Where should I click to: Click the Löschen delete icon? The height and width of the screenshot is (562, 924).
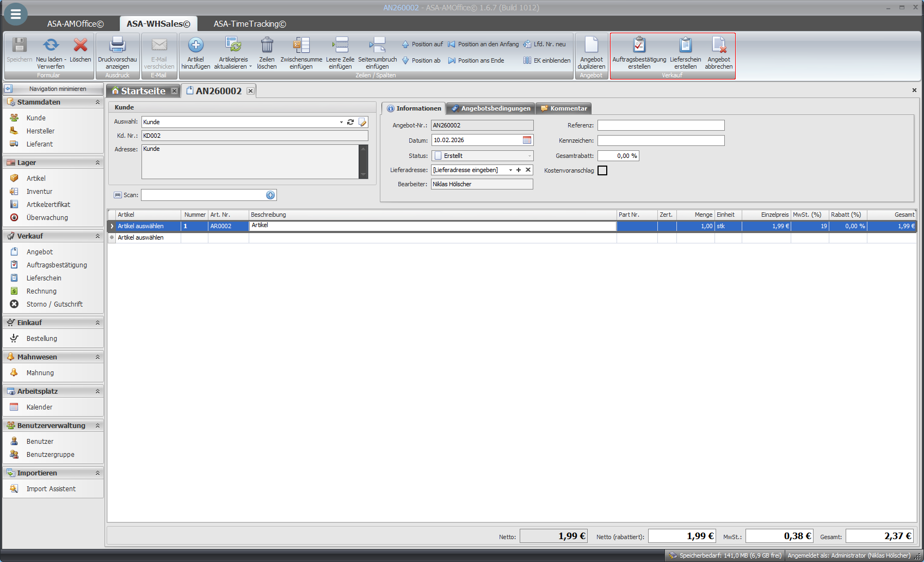[81, 46]
